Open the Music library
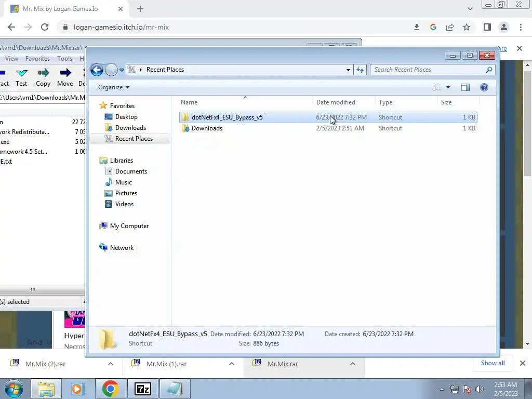Screen dimensions: 532x399 (x=123, y=182)
